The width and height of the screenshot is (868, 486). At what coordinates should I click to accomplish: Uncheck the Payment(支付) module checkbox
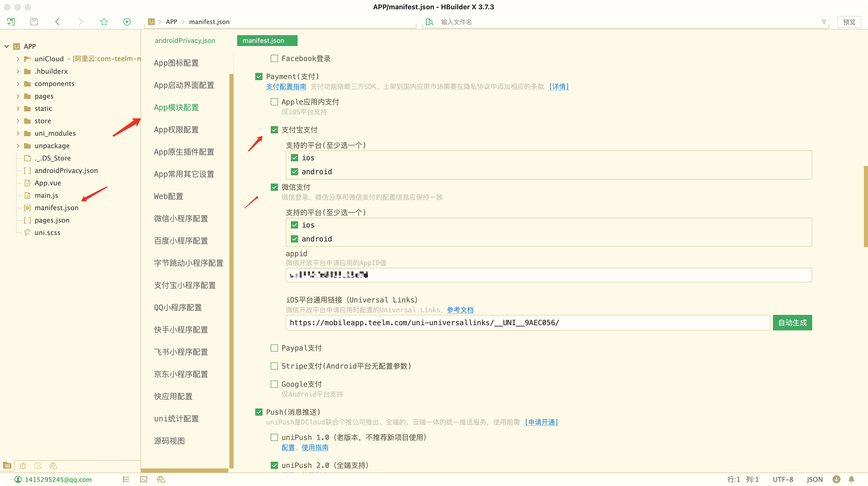(259, 77)
